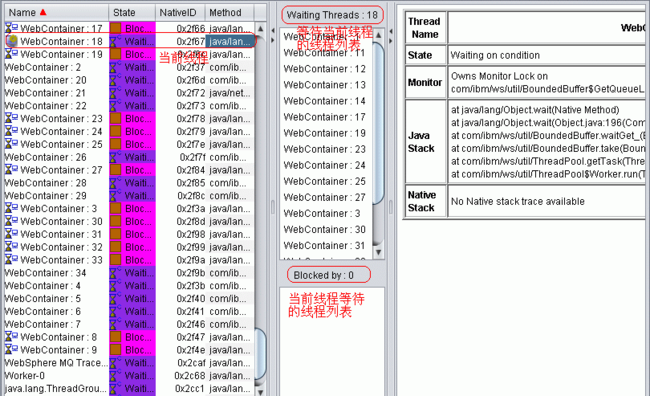Click the hourglass icon beside WebContainer : 27
This screenshot has height=396, width=650.
(11, 170)
